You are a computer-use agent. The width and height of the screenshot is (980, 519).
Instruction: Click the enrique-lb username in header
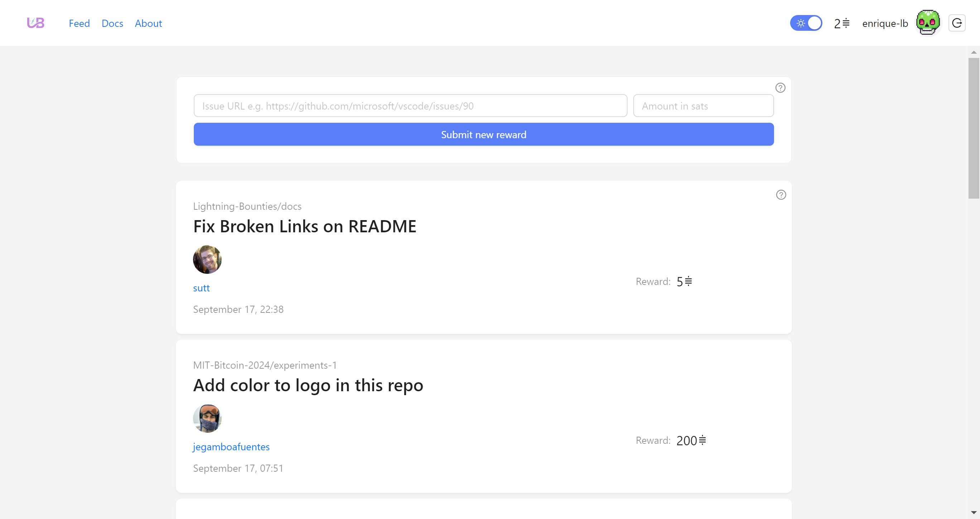pyautogui.click(x=885, y=24)
